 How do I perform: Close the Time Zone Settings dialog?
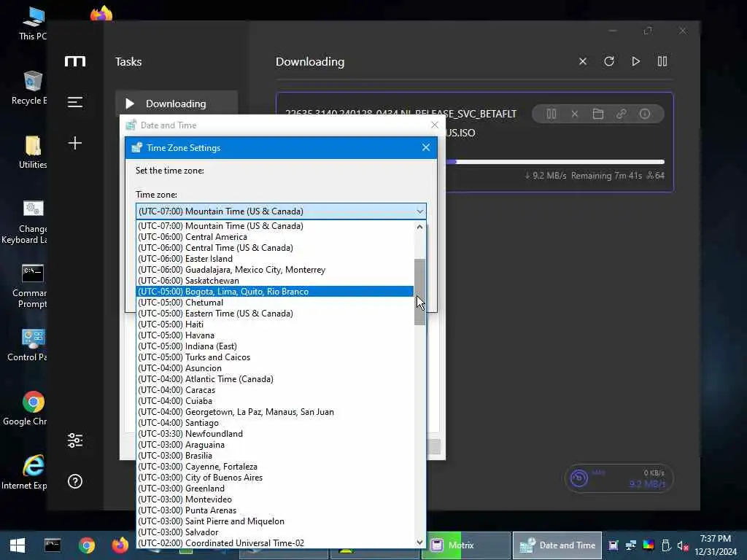[x=426, y=147]
